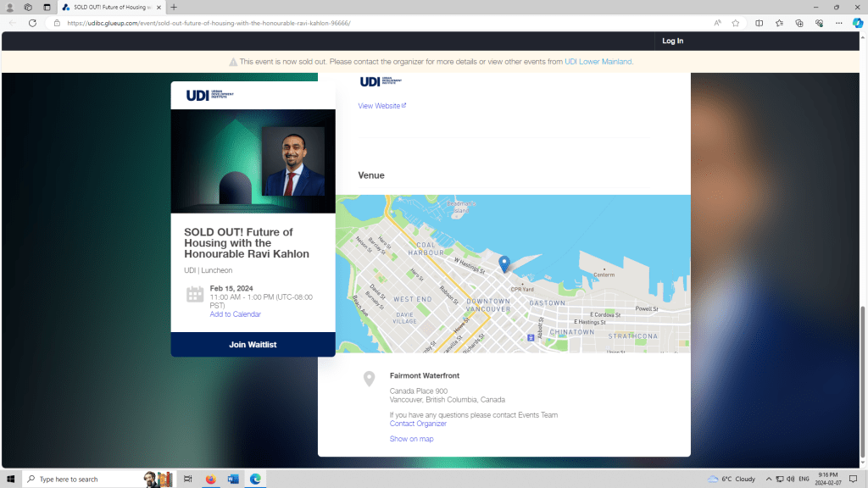
Task: Open Microsoft Word from the taskbar
Action: 233,479
